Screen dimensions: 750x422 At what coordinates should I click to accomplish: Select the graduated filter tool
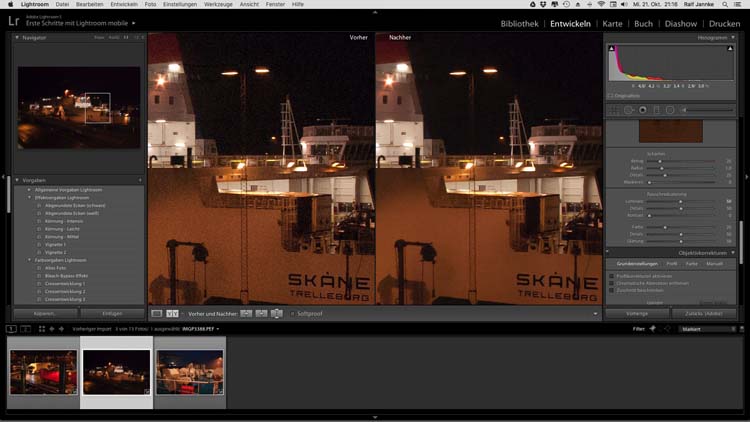click(x=657, y=110)
